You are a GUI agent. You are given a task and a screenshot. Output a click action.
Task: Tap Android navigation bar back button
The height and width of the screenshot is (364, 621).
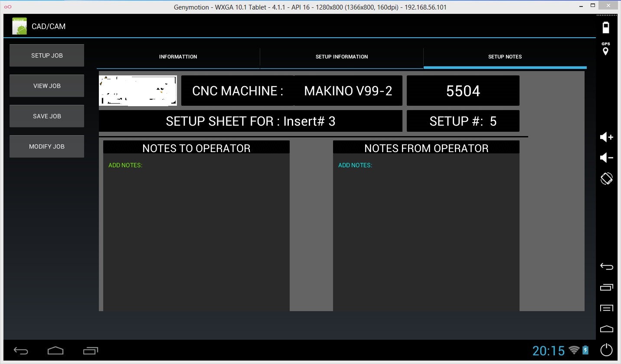tap(21, 351)
